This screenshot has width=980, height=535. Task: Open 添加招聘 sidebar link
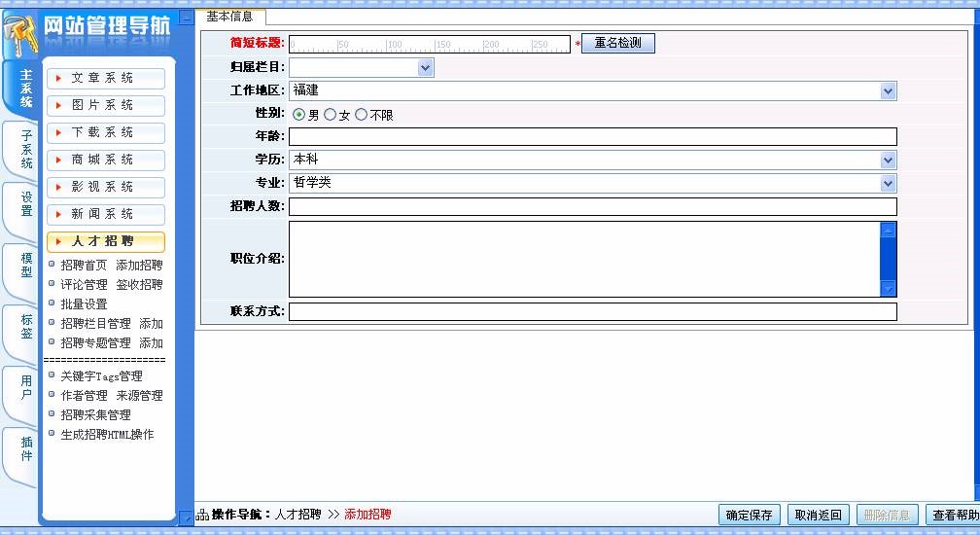point(139,266)
